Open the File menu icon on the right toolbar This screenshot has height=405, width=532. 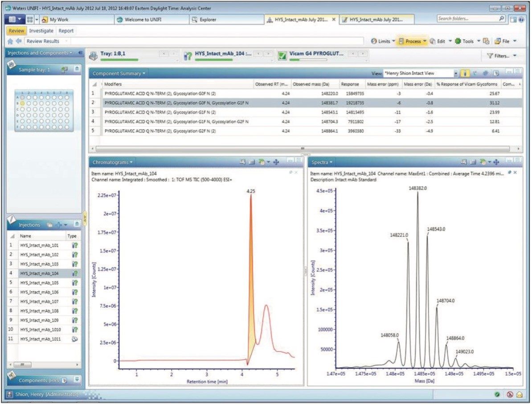click(497, 41)
